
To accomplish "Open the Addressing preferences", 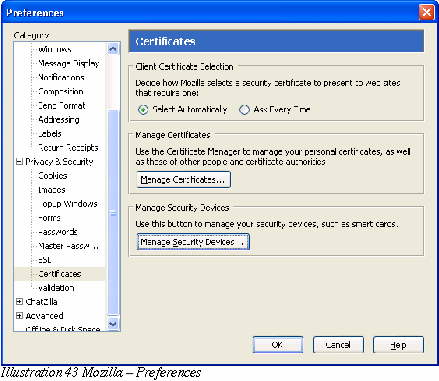I will (59, 120).
